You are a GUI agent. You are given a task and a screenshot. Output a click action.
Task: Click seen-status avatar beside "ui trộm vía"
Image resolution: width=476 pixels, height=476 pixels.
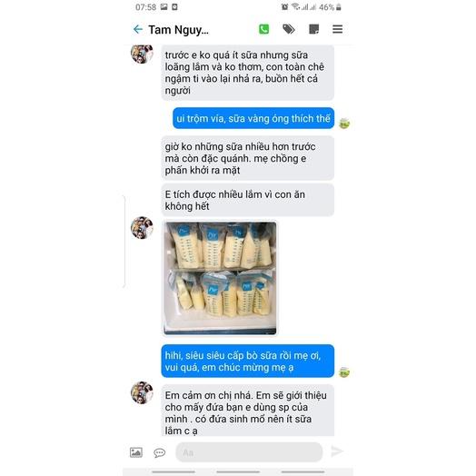click(344, 124)
